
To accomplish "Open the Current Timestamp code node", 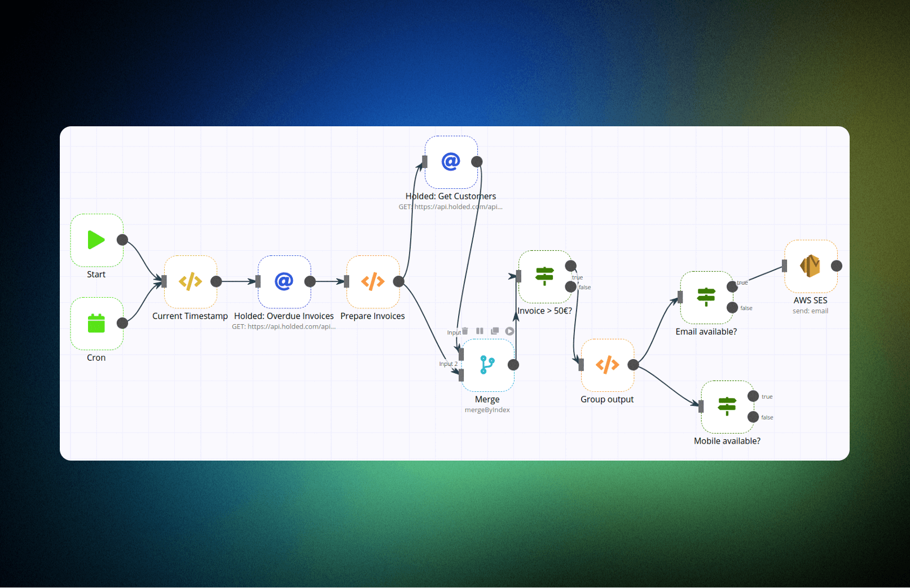I will 191,281.
